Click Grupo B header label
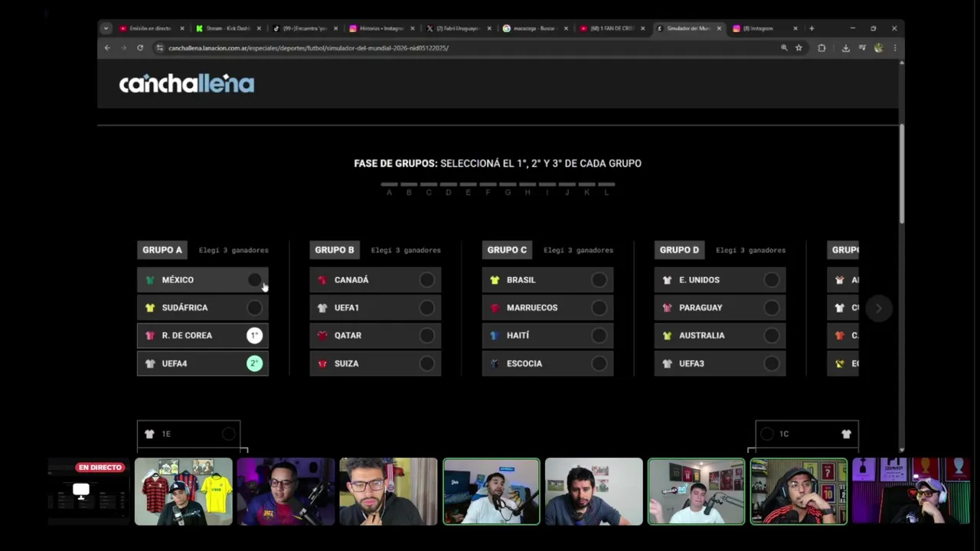 335,250
